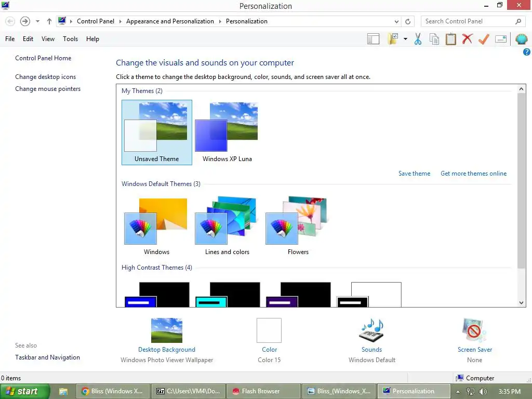532x399 pixels.
Task: Show hidden tray icons arrow
Action: tap(458, 392)
